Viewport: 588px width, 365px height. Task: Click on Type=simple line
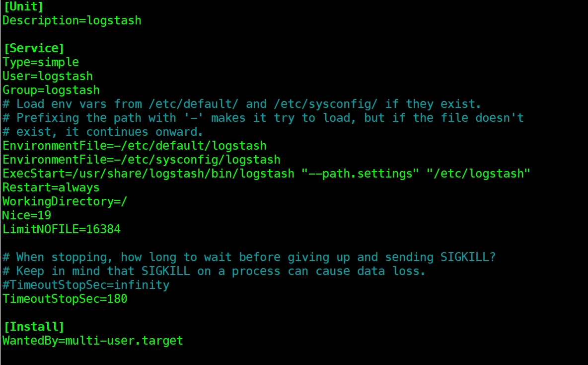coord(41,62)
